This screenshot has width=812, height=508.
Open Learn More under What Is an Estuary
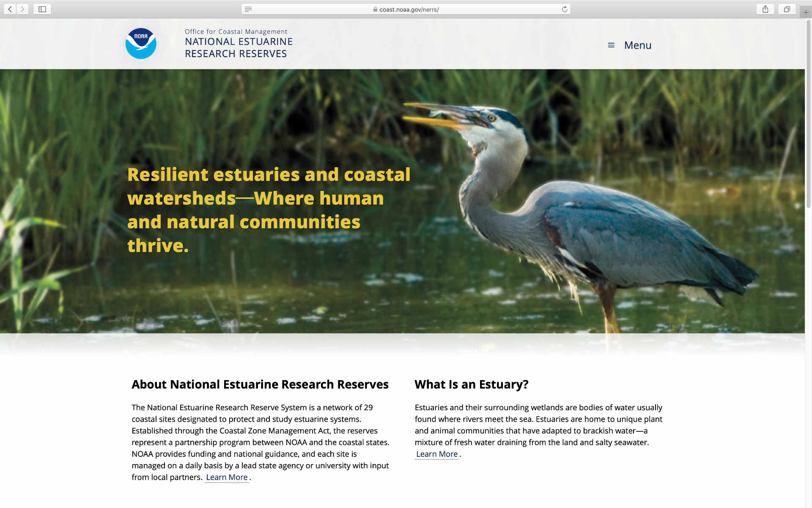437,454
